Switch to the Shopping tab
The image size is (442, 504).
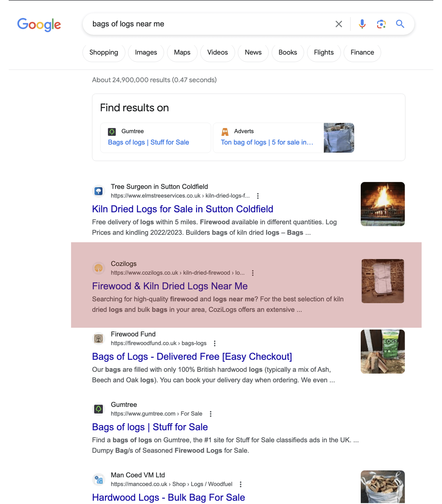tap(104, 53)
